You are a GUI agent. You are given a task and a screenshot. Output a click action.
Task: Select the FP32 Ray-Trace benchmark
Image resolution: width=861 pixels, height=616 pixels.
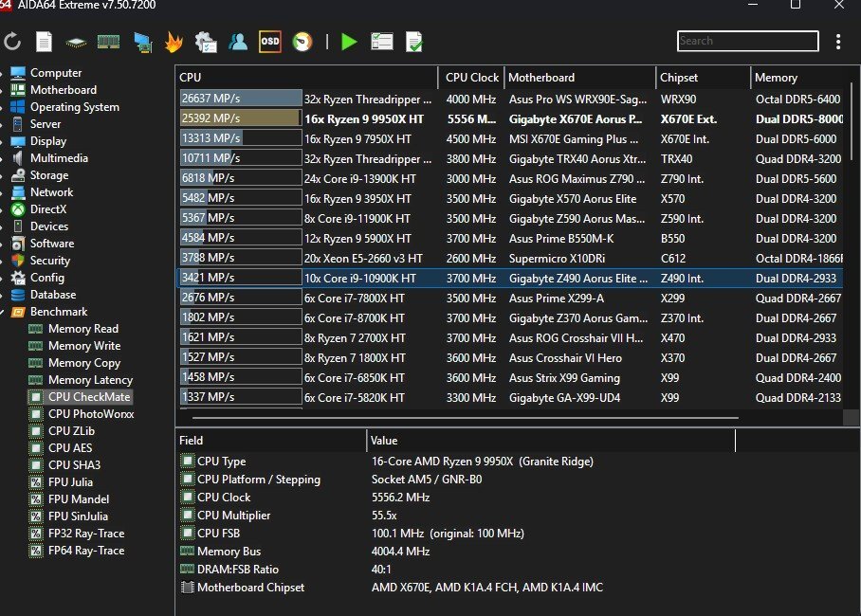[86, 534]
